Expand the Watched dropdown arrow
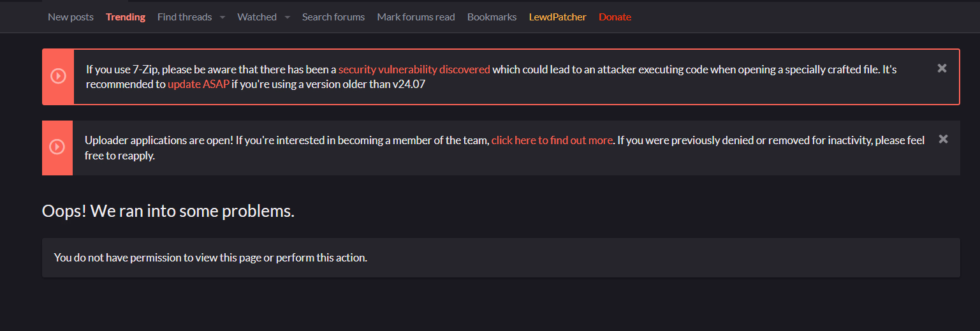Screen dimensions: 980x331 coord(288,17)
